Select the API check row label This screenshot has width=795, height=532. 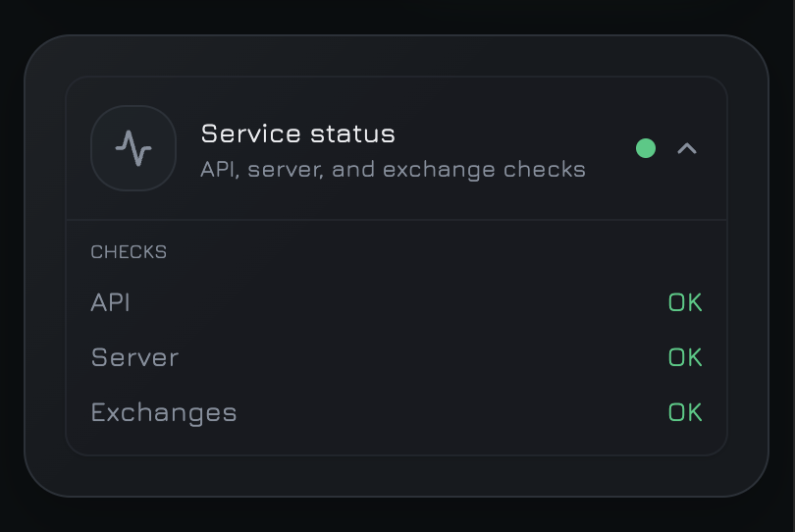coord(111,302)
